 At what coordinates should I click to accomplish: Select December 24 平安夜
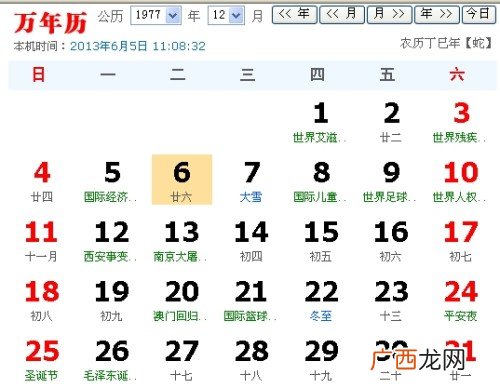460,301
